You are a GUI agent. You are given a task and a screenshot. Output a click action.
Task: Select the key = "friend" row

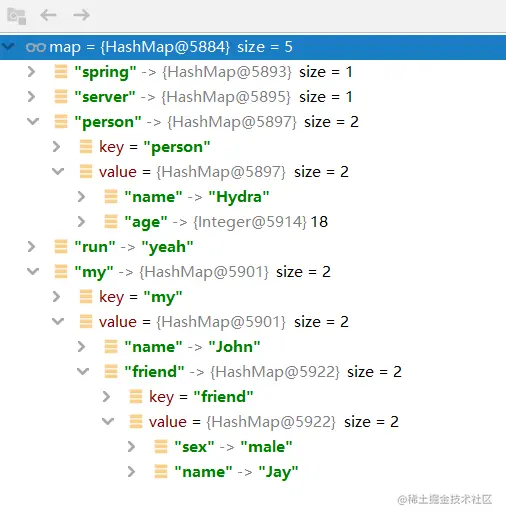pos(253,397)
